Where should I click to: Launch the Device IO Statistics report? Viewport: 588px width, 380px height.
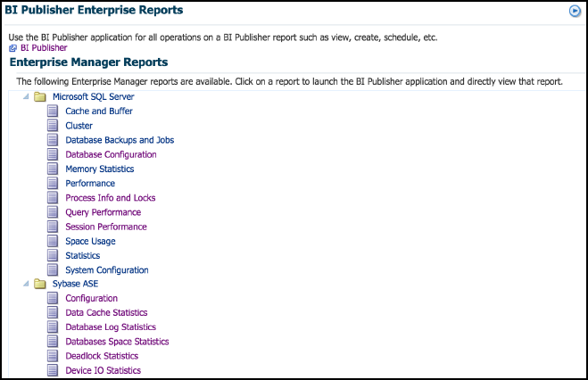point(104,370)
